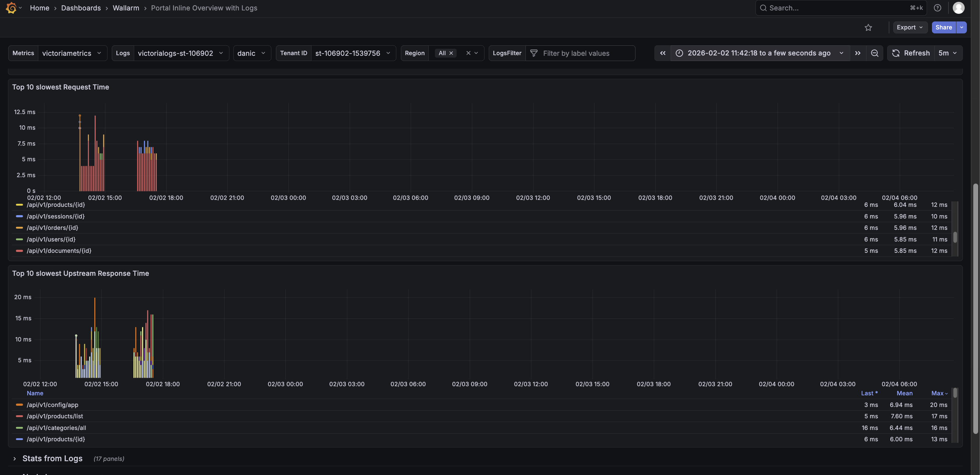Open the Dashboards breadcrumb
This screenshot has width=980, height=475.
click(81, 8)
